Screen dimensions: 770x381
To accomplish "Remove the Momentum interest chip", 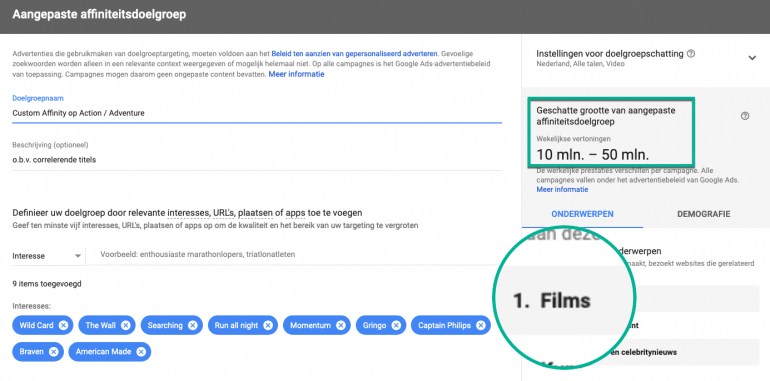I will point(341,325).
